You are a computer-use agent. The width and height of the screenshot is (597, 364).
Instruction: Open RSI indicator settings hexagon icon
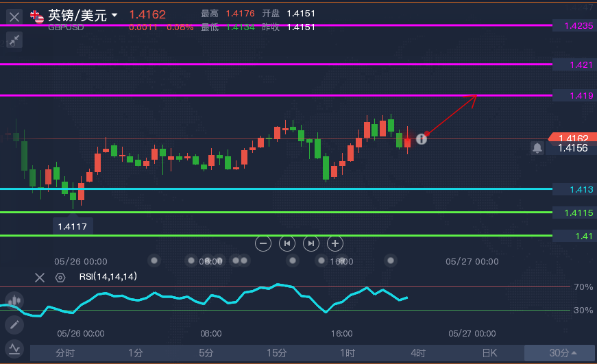[60, 278]
